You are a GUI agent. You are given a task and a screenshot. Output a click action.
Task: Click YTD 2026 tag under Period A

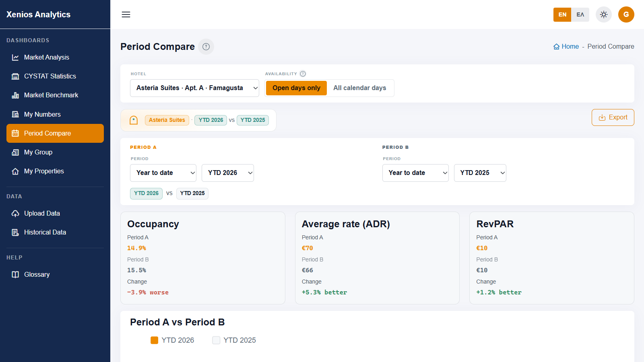pos(147,193)
